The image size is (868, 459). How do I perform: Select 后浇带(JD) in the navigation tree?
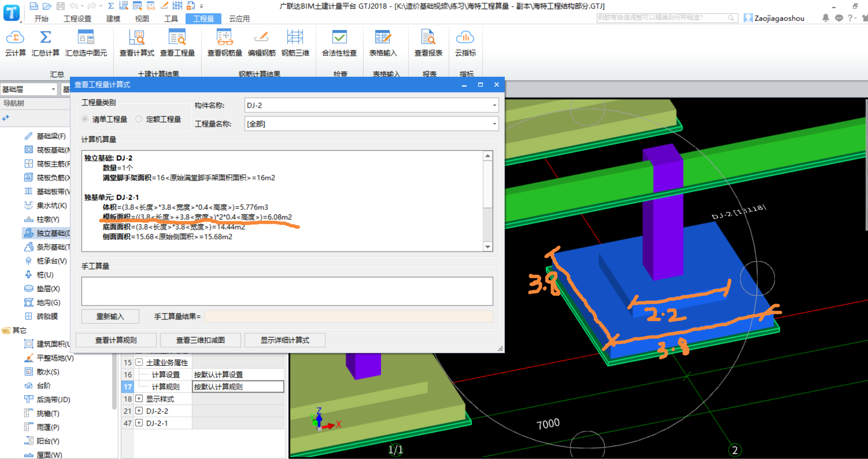point(47,399)
